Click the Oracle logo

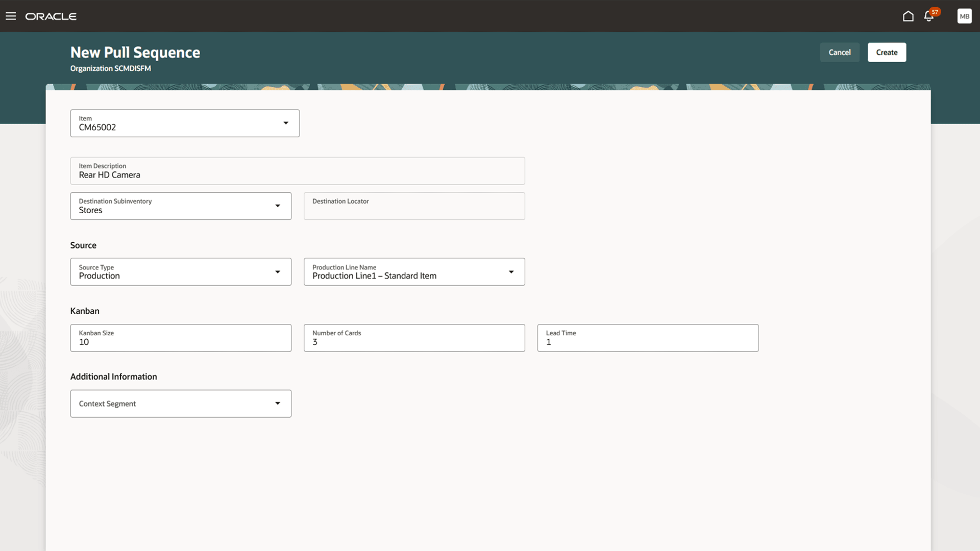coord(51,16)
